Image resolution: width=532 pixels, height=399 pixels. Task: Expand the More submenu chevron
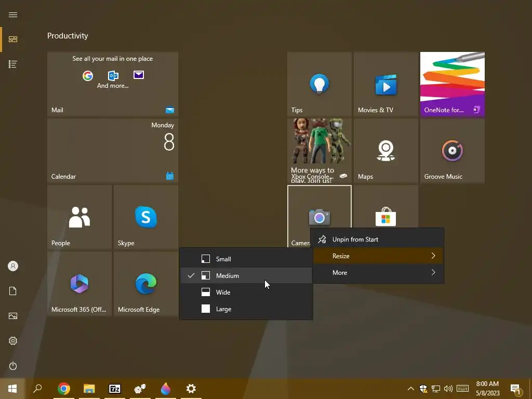click(433, 272)
